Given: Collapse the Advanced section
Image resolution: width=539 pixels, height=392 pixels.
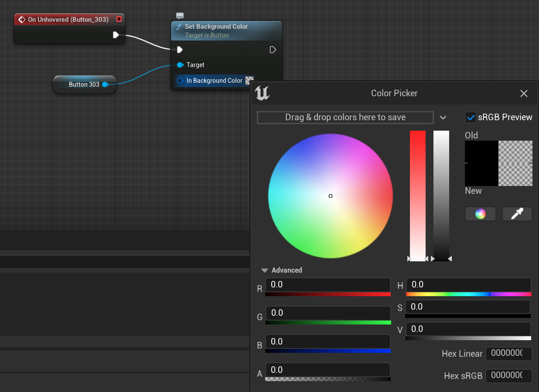Looking at the screenshot, I should 264,270.
